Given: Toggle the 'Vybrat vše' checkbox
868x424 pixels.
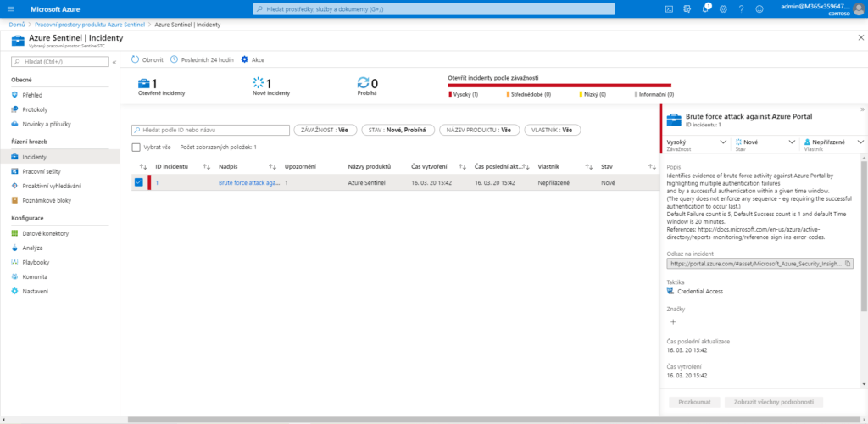Looking at the screenshot, I should click(136, 147).
